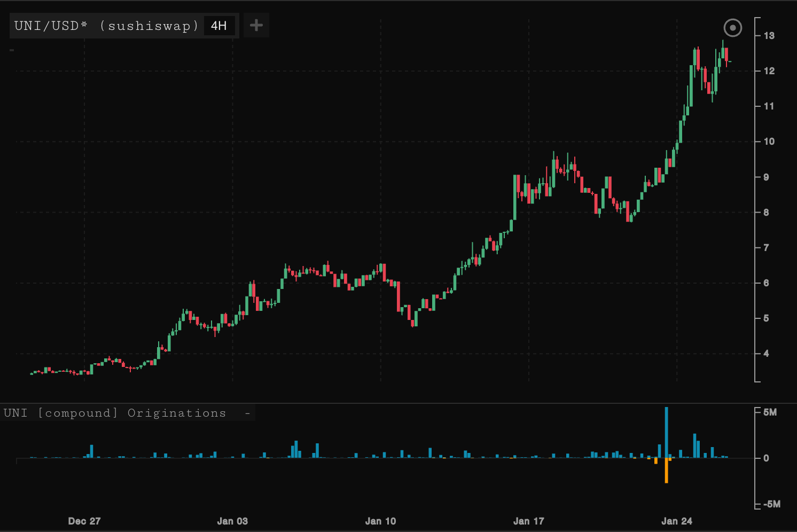Screen dimensions: 797x532
Task: Click the UNI [compound] Originations label
Action: pos(115,413)
